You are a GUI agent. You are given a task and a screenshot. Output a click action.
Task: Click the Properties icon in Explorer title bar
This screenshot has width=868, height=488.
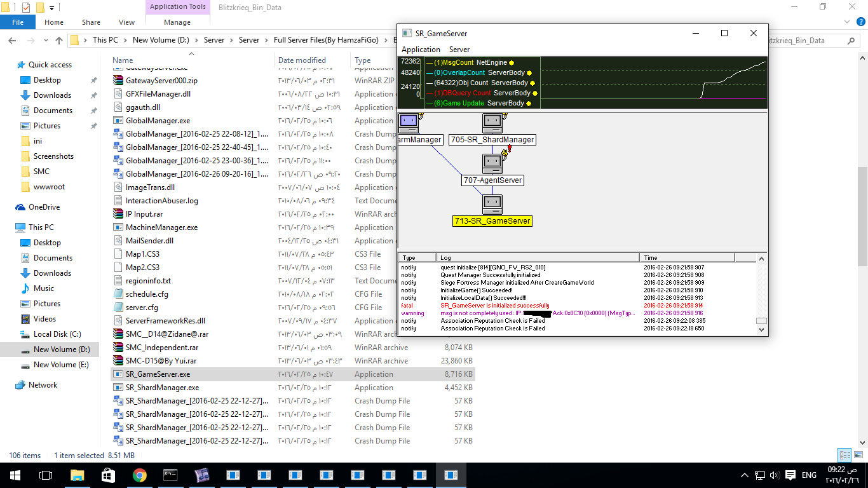pyautogui.click(x=26, y=8)
